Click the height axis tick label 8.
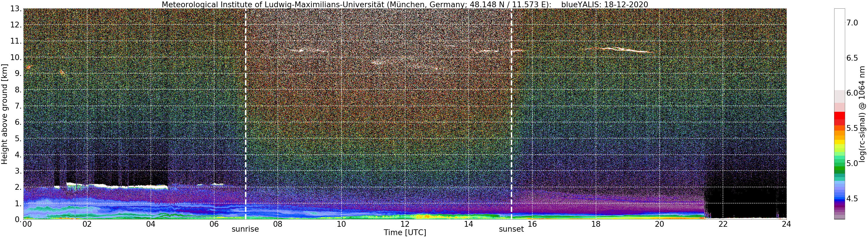The width and height of the screenshot is (868, 238). click(x=18, y=90)
